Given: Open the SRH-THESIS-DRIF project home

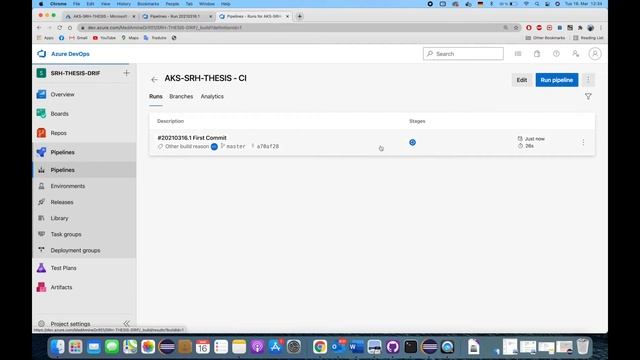Looking at the screenshot, I should coord(76,73).
